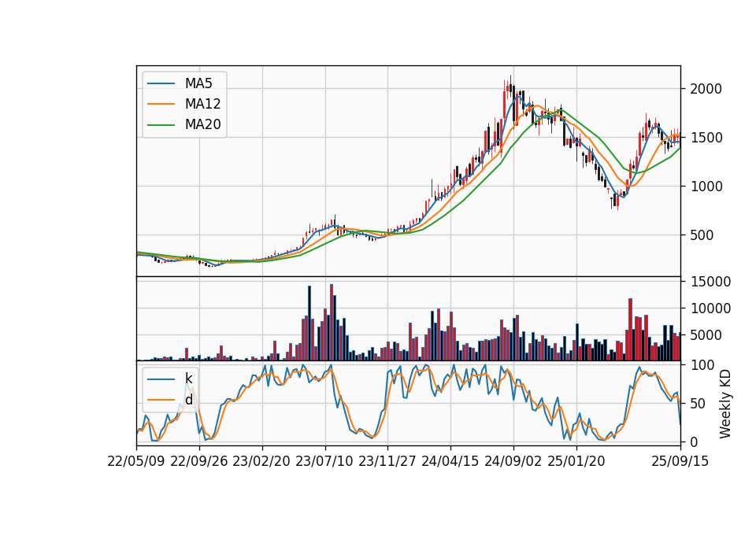Click the 25/01/20 date label
The image size is (756, 543).
576,461
